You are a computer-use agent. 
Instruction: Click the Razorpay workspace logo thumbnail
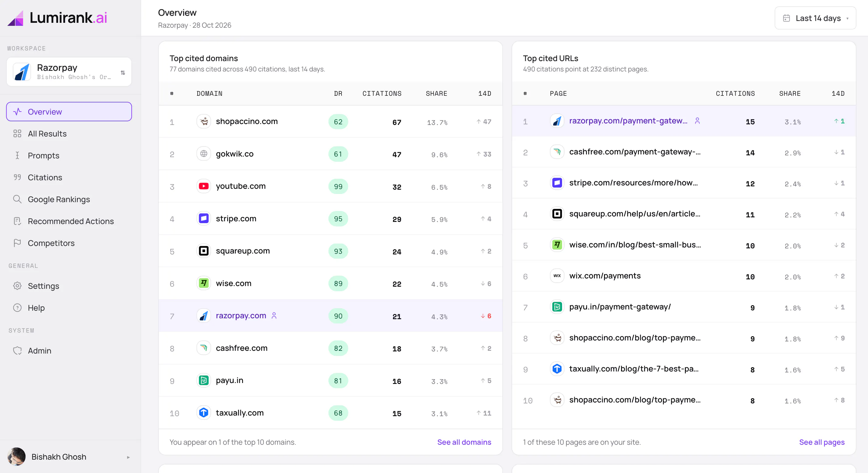pyautogui.click(x=22, y=72)
